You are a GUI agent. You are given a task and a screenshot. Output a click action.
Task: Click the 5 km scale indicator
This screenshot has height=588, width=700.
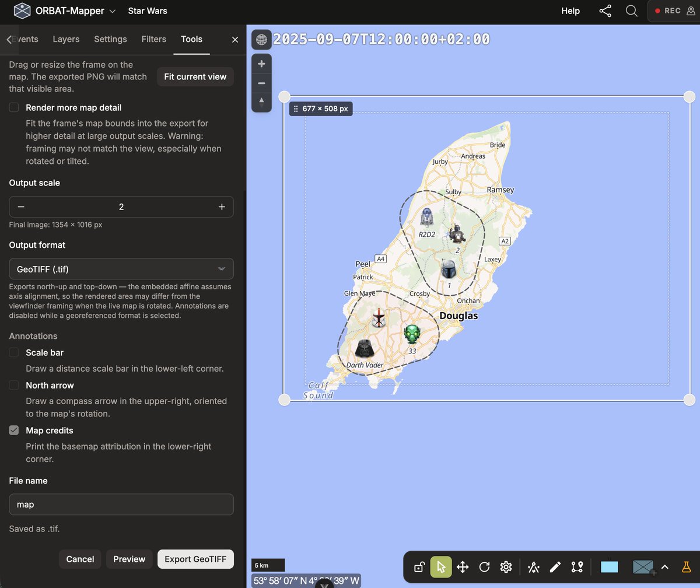268,565
